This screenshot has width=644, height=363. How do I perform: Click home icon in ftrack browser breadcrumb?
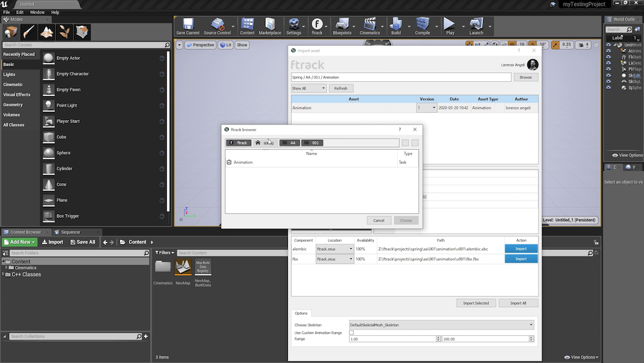pyautogui.click(x=258, y=142)
